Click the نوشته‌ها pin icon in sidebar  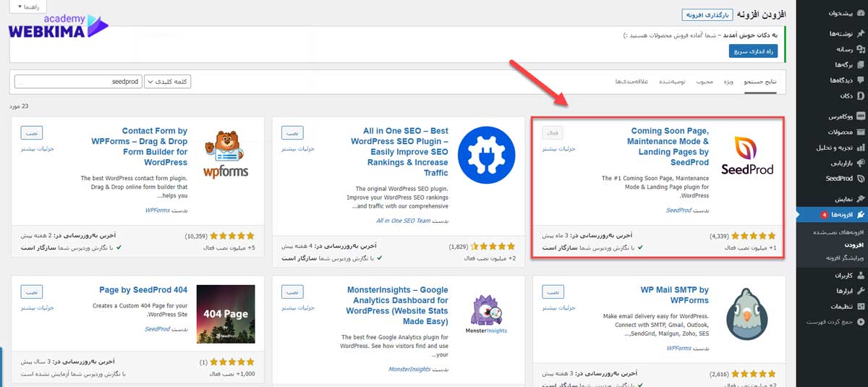tap(860, 33)
